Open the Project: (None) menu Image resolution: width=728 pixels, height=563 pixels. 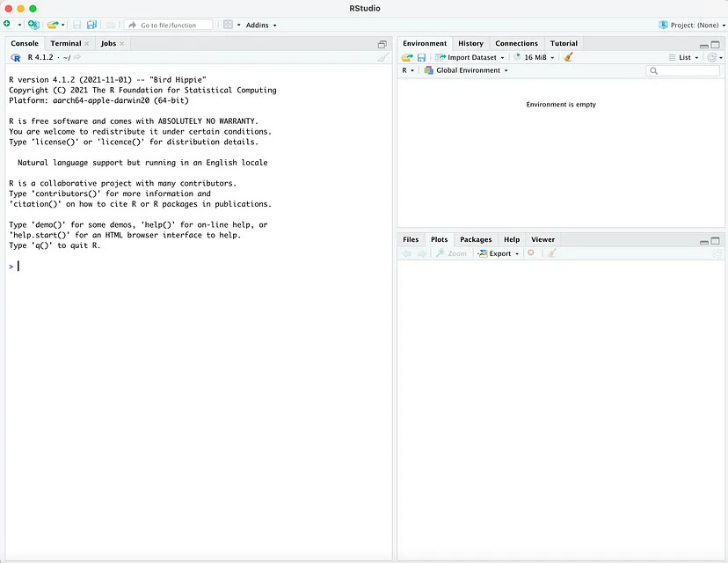(x=692, y=26)
